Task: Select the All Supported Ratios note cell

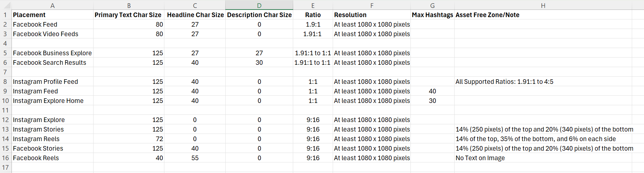Action: [504, 82]
